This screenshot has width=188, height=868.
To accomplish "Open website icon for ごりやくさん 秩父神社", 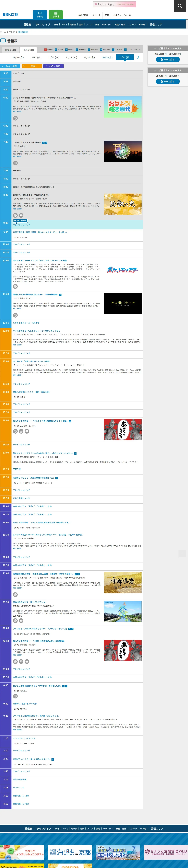I will click(x=15, y=163).
